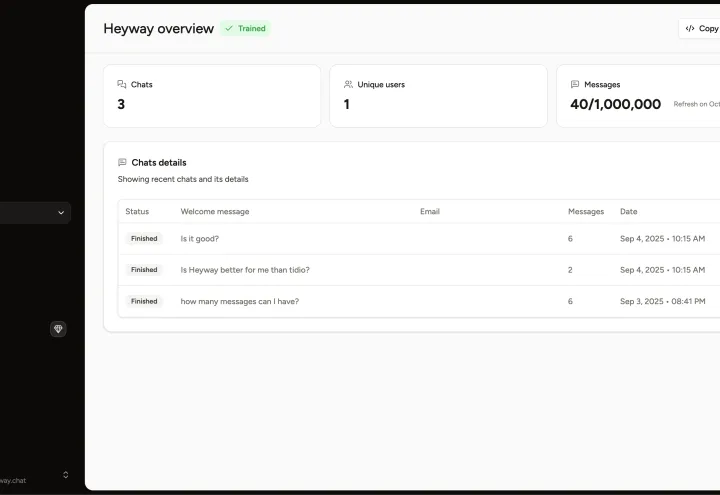Click the Chats count value 3
Screen dimensions: 720x495
pyautogui.click(x=121, y=104)
